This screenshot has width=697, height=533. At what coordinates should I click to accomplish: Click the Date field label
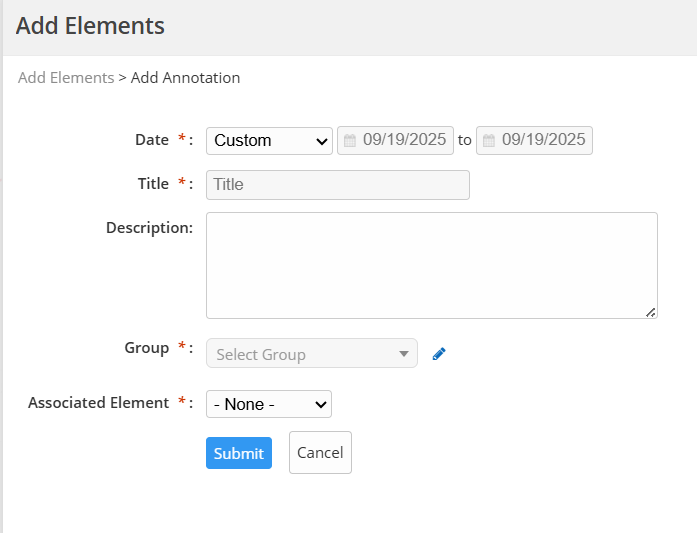point(152,140)
